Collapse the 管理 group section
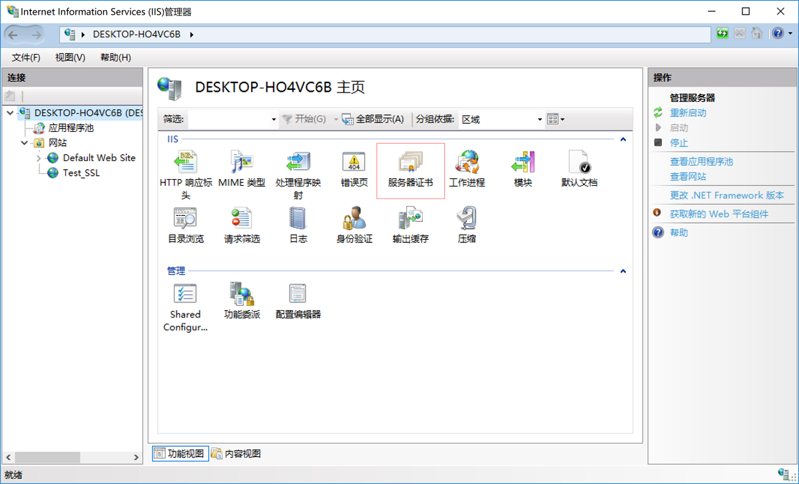This screenshot has width=799, height=484. click(623, 271)
